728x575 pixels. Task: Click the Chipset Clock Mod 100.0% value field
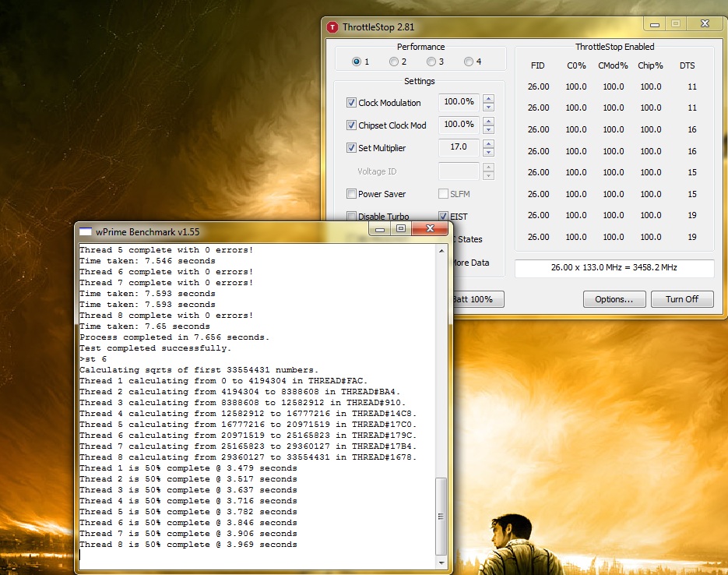click(x=459, y=125)
